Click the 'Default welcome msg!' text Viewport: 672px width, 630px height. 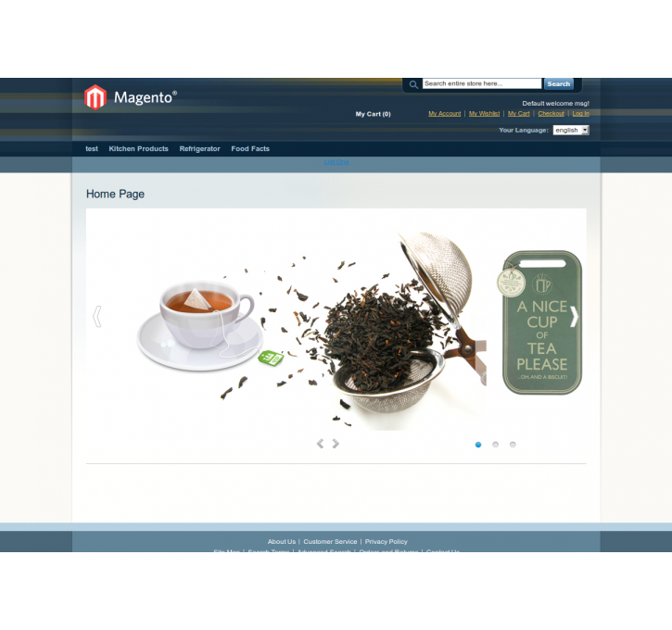coord(555,103)
